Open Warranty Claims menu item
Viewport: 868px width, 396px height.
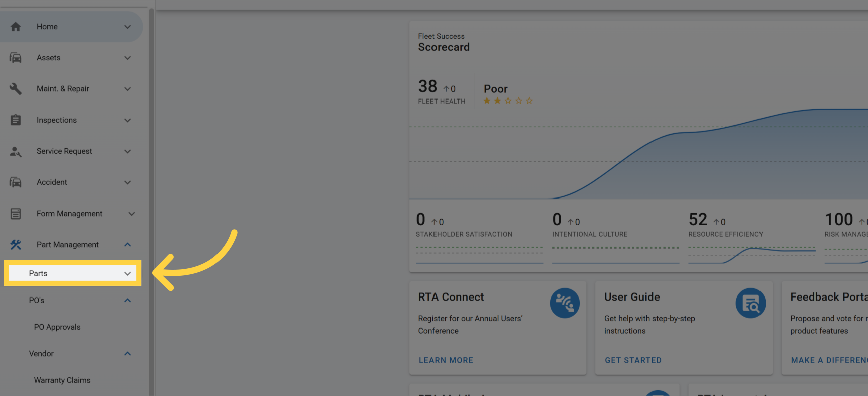pos(62,380)
